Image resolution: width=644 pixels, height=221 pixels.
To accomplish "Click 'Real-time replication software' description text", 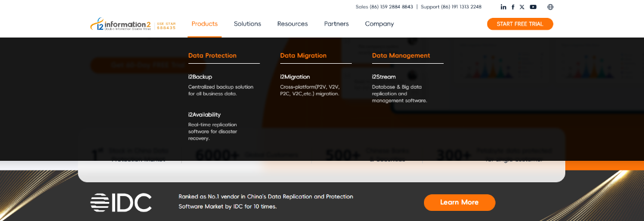I will tap(213, 131).
